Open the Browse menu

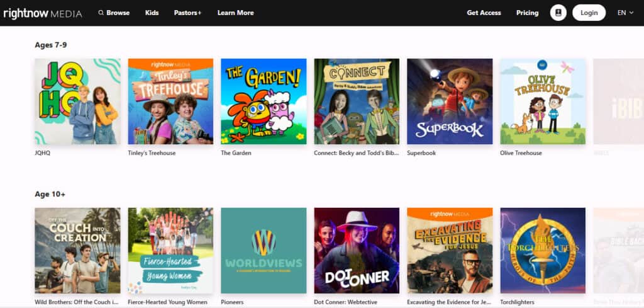click(x=118, y=13)
